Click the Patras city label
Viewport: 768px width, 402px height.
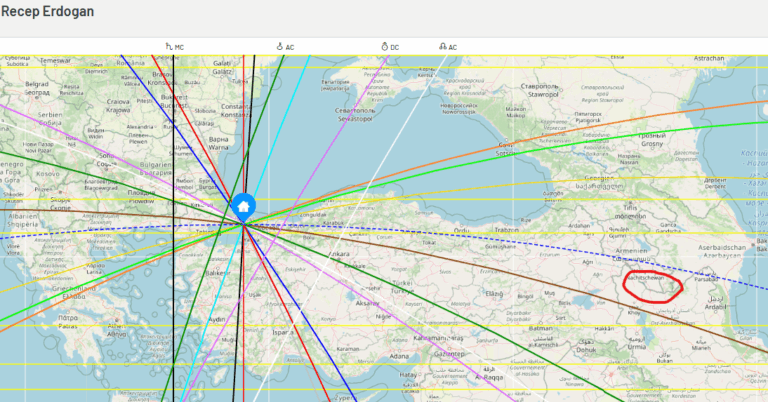point(68,326)
